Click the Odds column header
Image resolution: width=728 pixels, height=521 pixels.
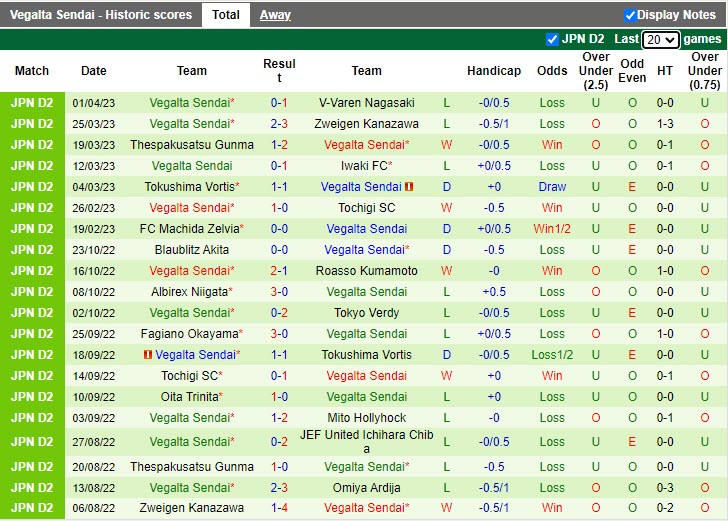pos(552,71)
